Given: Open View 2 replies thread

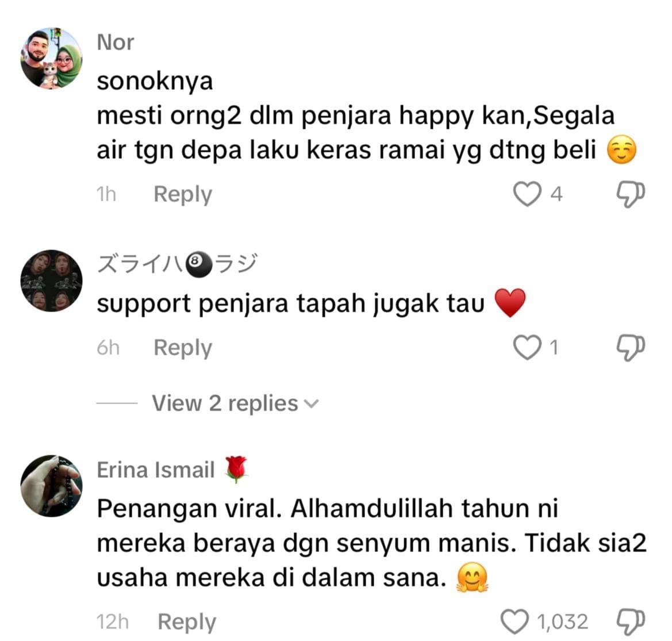Looking at the screenshot, I should (235, 403).
